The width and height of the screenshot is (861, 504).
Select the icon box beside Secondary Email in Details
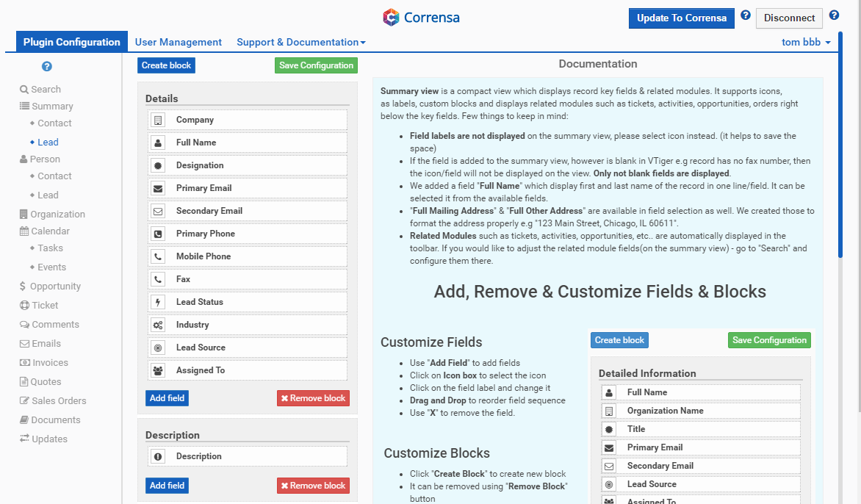pyautogui.click(x=158, y=211)
